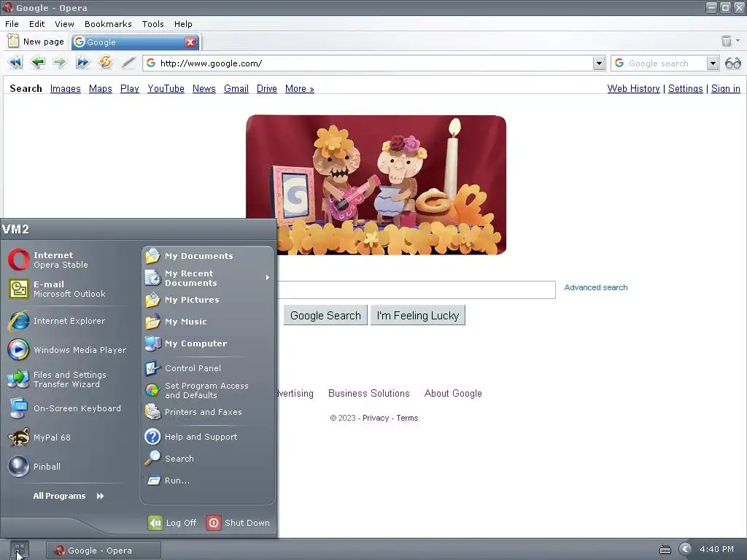747x560 pixels.
Task: Close the Google tab with red X
Action: (190, 42)
